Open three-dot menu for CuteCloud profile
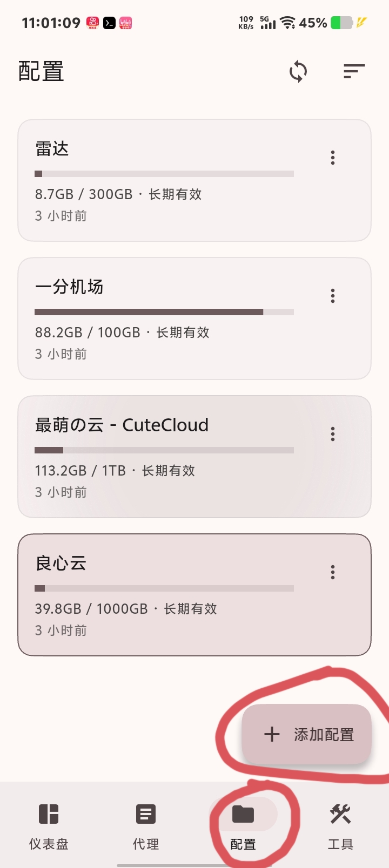389x868 pixels. [333, 434]
